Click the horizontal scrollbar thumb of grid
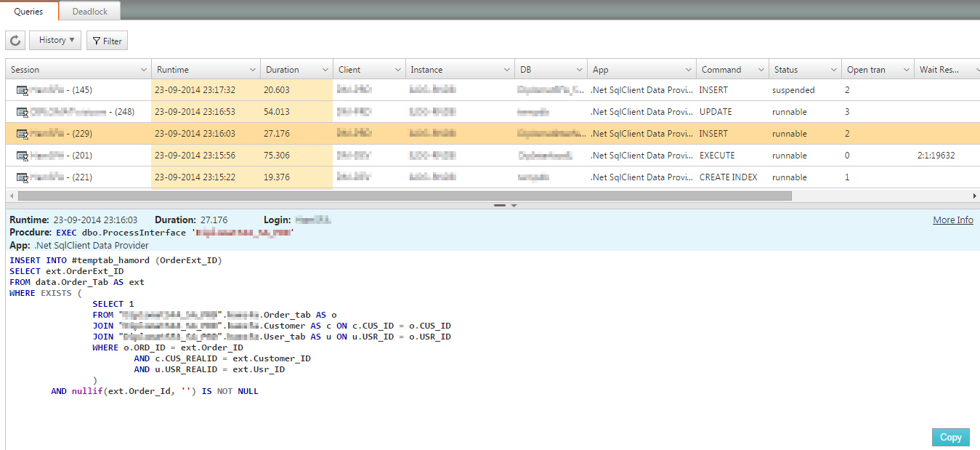 point(405,196)
